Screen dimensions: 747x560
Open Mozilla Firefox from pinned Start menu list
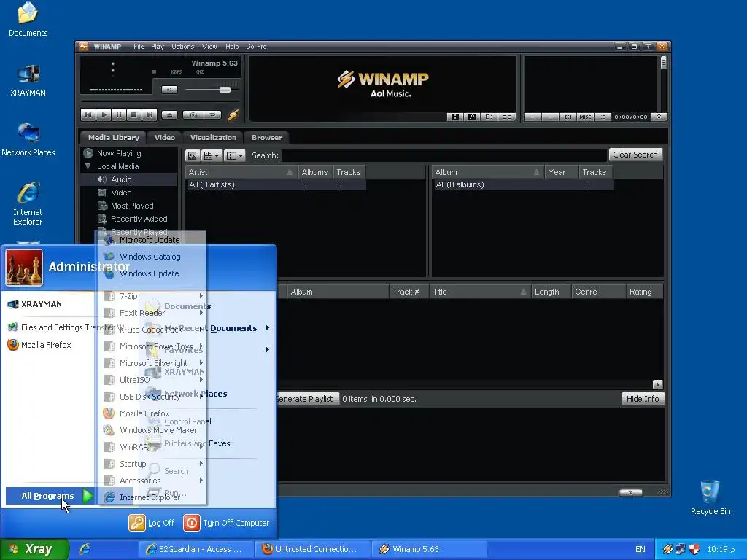click(39, 345)
